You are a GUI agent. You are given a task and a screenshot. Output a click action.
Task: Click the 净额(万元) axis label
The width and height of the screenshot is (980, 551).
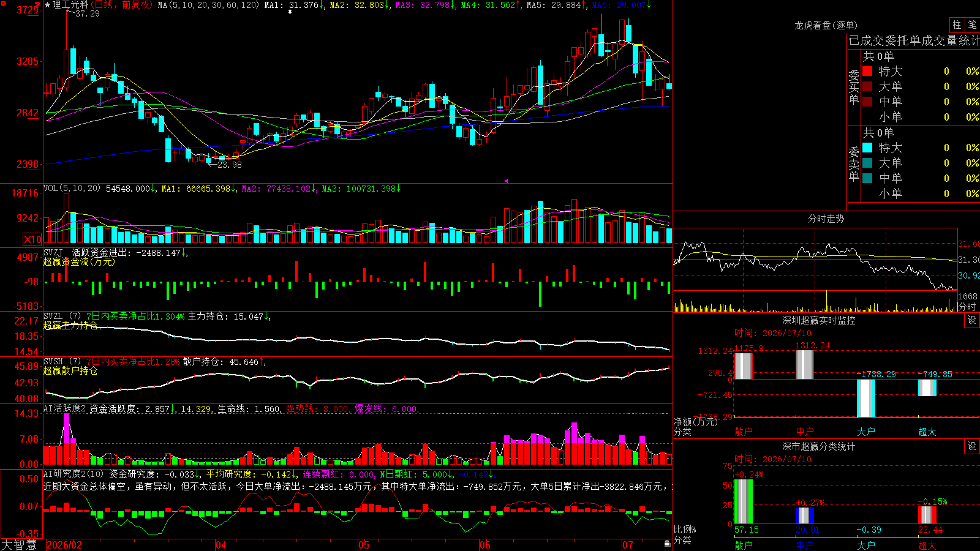click(x=695, y=422)
